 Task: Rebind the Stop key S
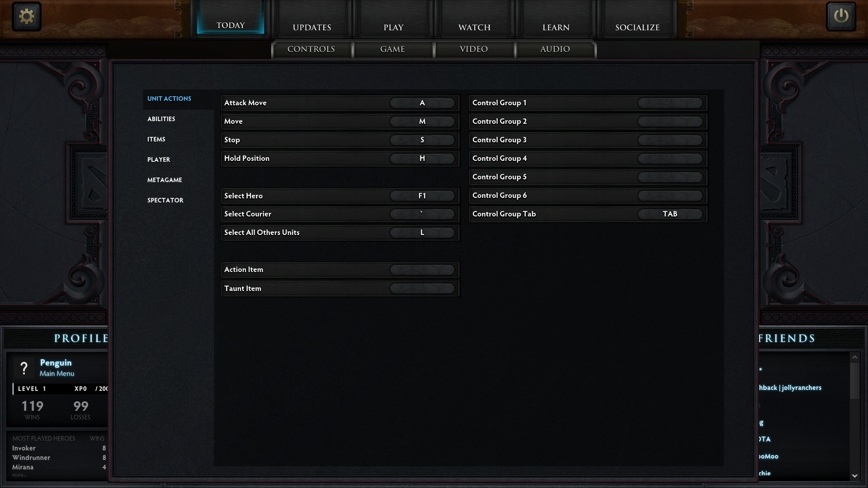click(x=422, y=140)
